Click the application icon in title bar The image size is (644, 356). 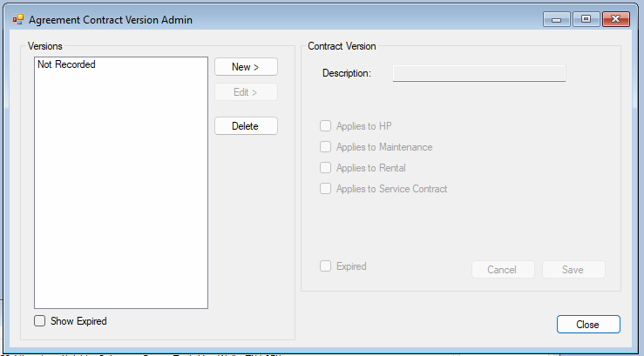point(18,19)
